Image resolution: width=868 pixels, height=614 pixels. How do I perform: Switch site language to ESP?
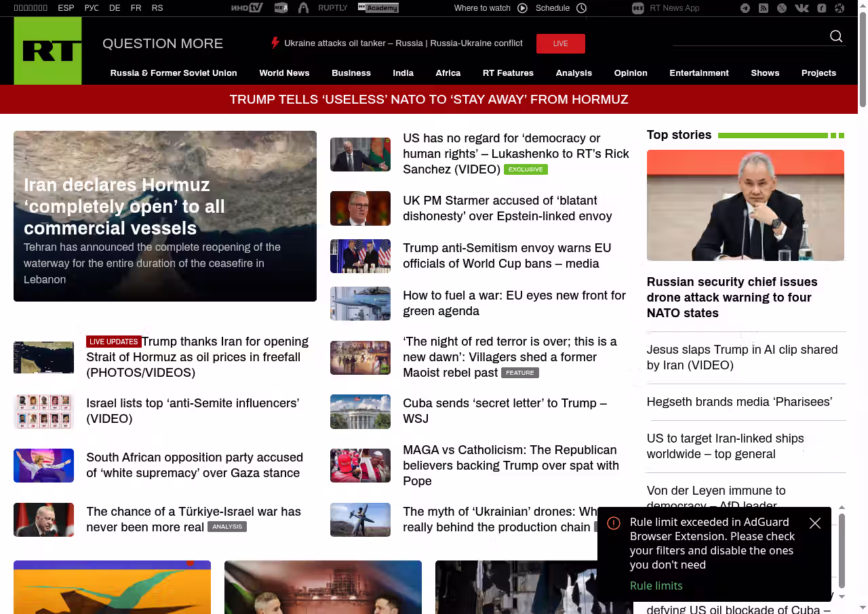pyautogui.click(x=66, y=8)
